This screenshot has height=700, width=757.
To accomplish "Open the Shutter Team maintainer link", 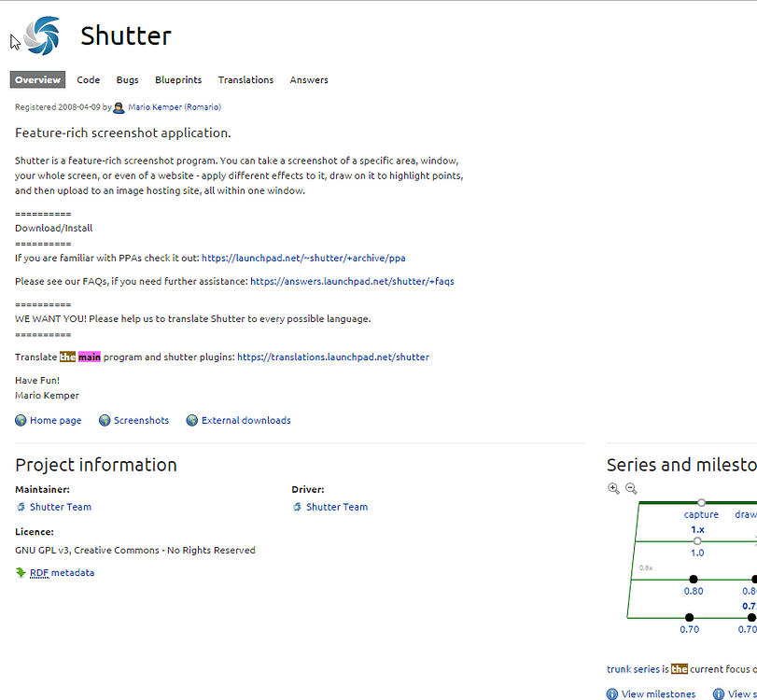I will [61, 508].
